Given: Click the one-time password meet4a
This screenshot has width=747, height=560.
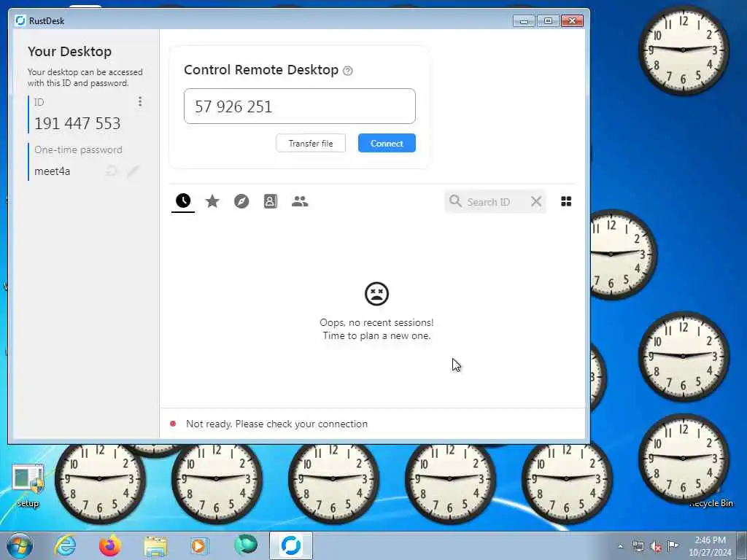Looking at the screenshot, I should (53, 171).
